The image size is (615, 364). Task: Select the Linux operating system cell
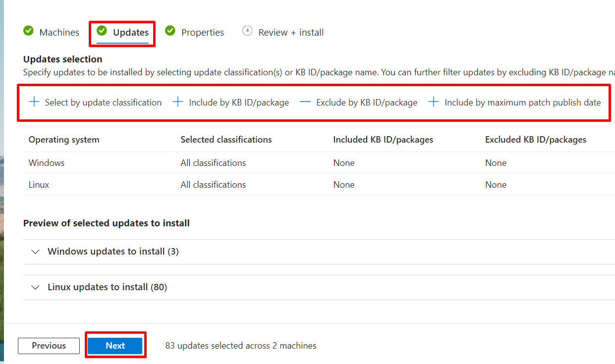[39, 185]
